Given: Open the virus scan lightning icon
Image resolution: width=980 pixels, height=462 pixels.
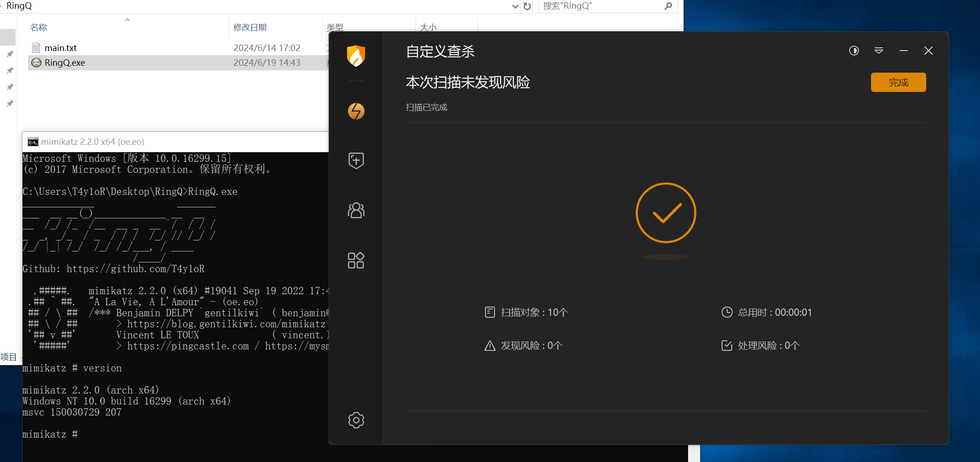Looking at the screenshot, I should [x=356, y=111].
